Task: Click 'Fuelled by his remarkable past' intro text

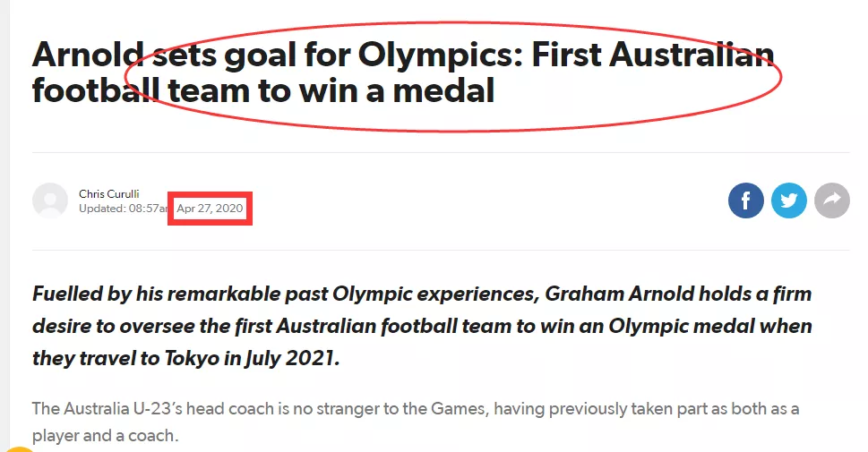Action: (x=180, y=294)
